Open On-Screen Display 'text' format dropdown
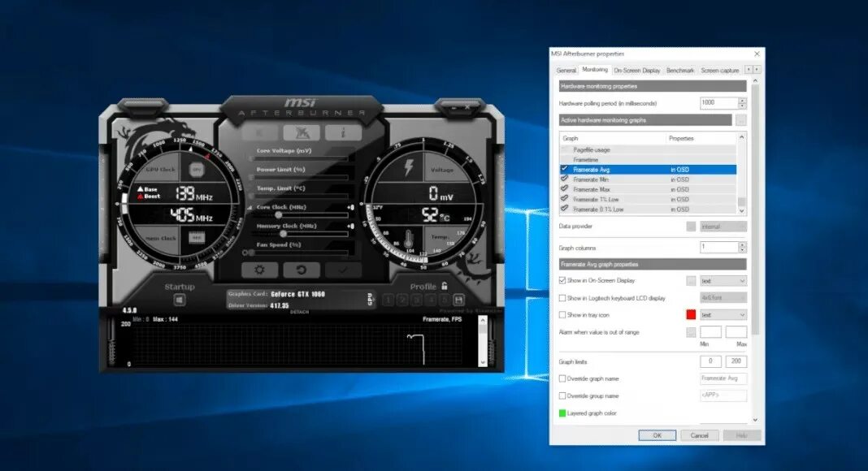This screenshot has height=471, width=868. [x=723, y=281]
